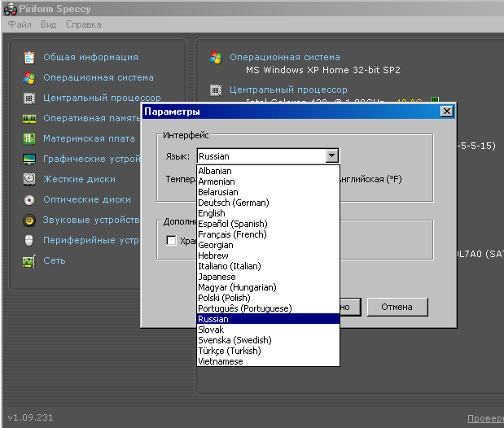This screenshot has width=504, height=428.
Task: Click Операционная система heading in summary
Action: 285,57
